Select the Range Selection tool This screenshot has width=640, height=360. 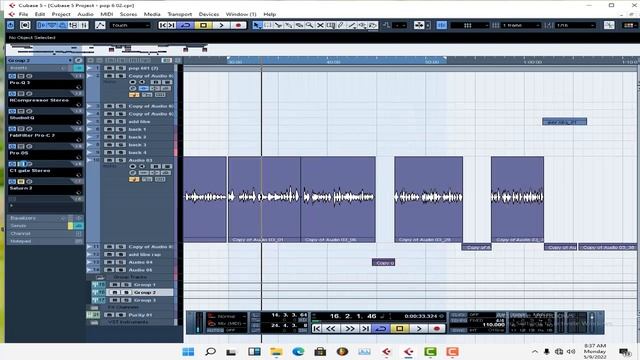click(x=267, y=25)
